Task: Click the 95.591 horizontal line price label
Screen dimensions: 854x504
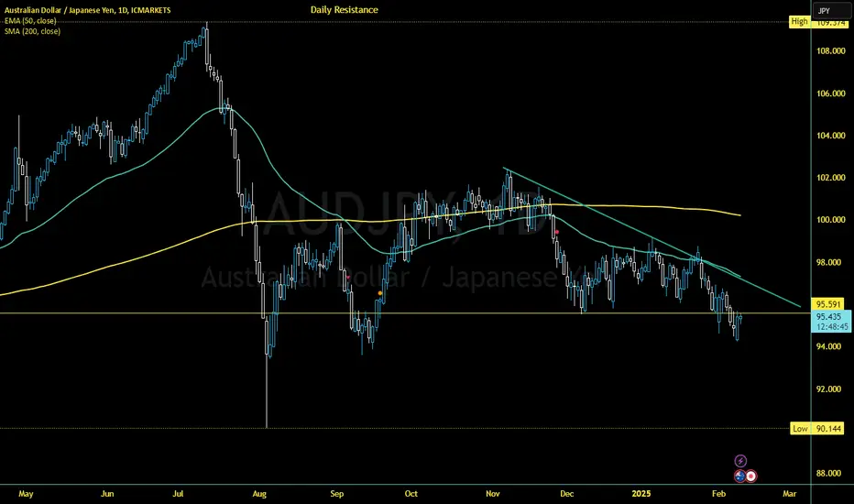Action: [827, 304]
